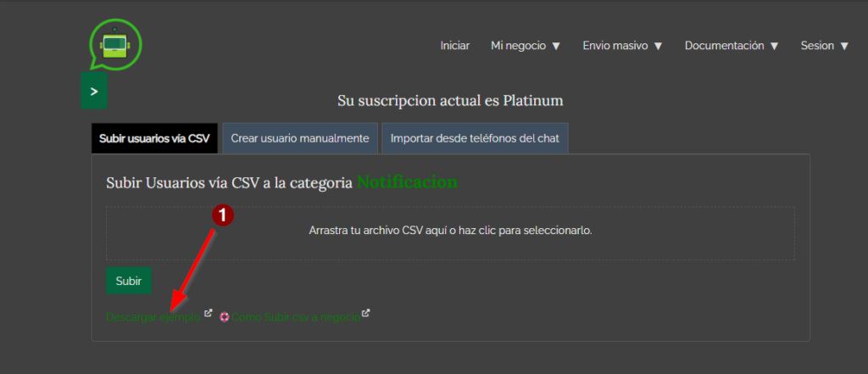Switch to Crear usuario manualmente tab

point(300,138)
